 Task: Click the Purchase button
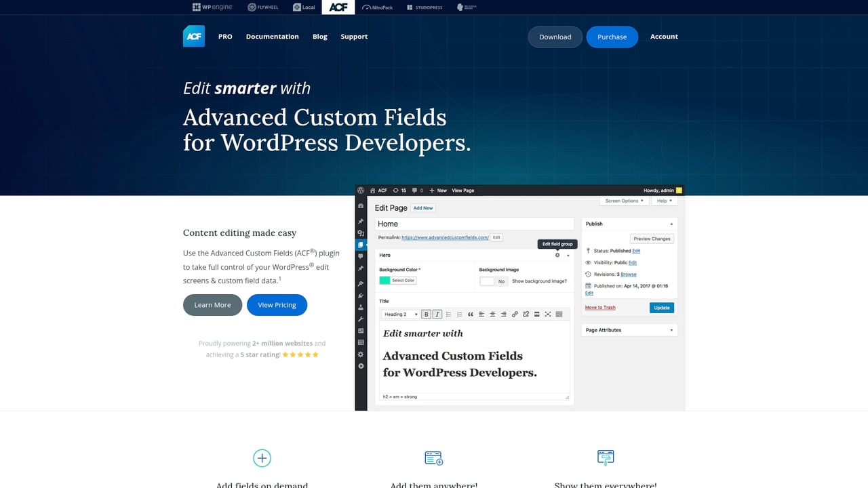612,37
